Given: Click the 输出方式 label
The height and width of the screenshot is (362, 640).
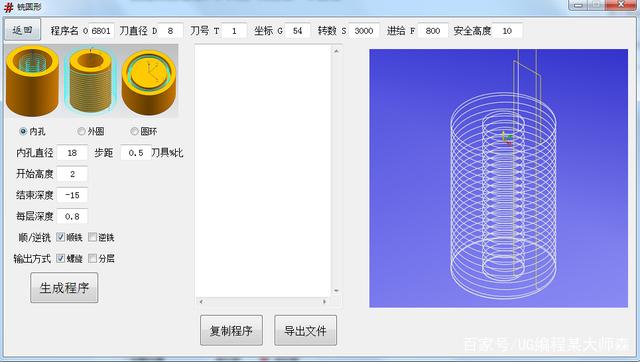Looking at the screenshot, I should [32, 258].
